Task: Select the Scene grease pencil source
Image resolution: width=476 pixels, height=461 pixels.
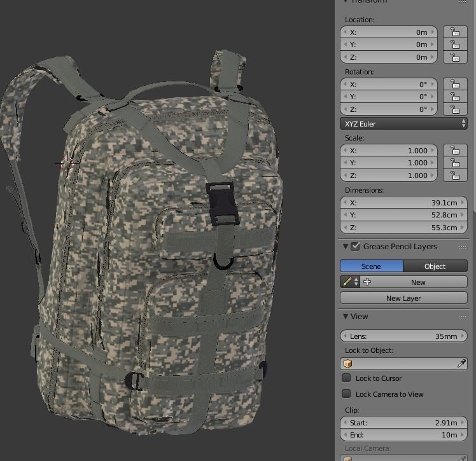Action: click(371, 266)
